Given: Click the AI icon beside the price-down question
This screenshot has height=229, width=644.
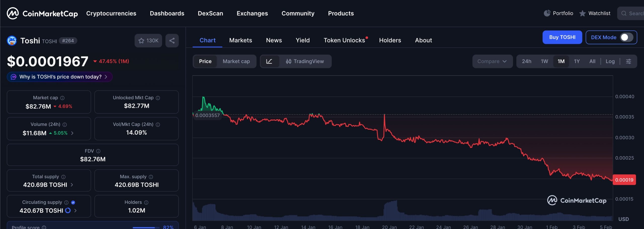Looking at the screenshot, I should (x=14, y=77).
